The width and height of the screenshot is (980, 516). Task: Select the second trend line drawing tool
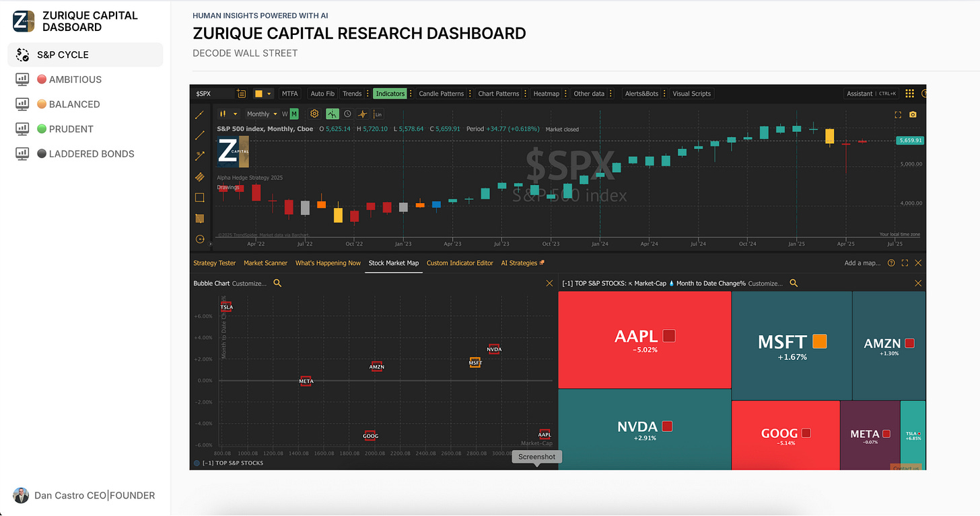(200, 135)
